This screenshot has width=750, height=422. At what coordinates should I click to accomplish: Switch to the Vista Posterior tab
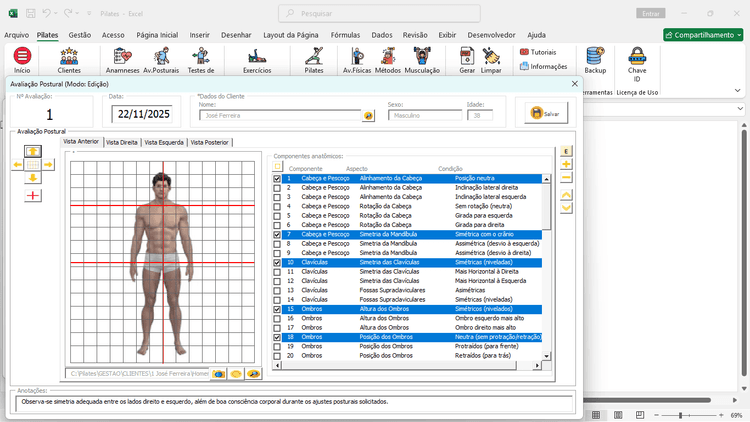pos(210,143)
